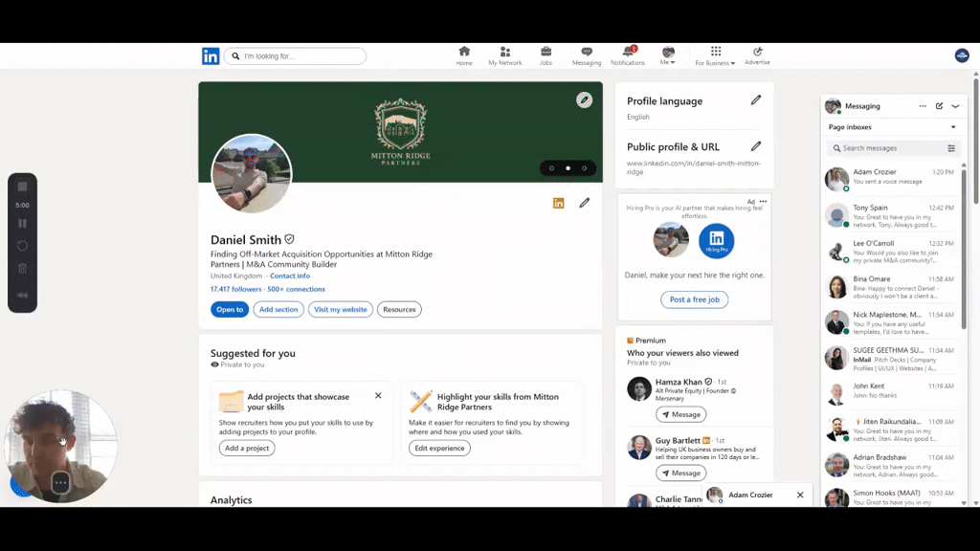Open the Resources button
This screenshot has height=551, width=980.
click(x=399, y=309)
